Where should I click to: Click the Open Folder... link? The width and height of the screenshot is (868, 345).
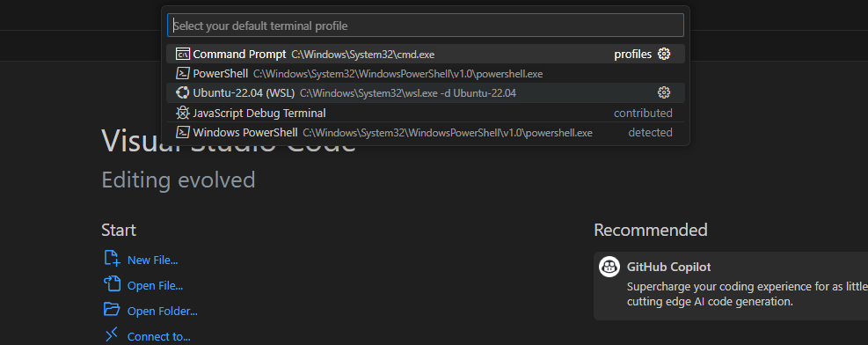pos(162,312)
